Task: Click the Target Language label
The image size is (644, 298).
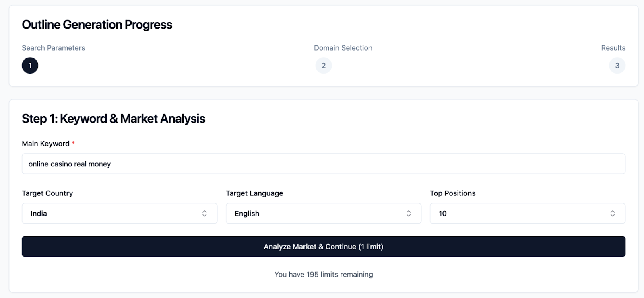Action: [254, 193]
